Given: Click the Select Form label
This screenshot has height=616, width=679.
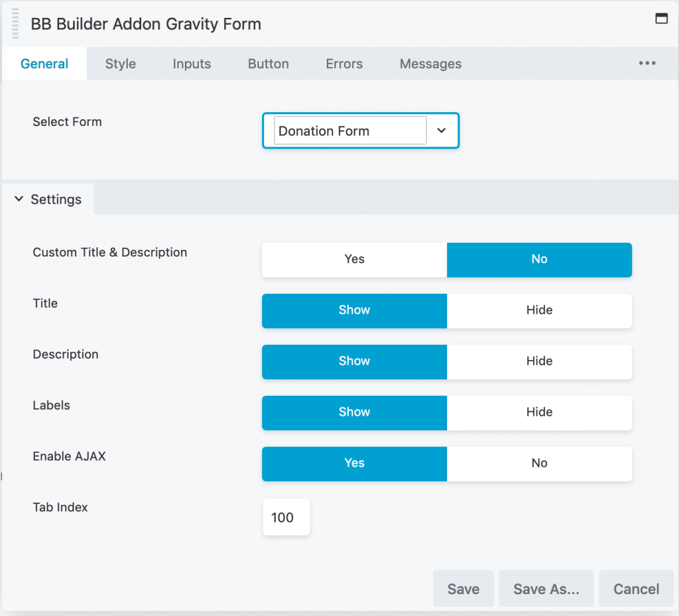Looking at the screenshot, I should (x=67, y=121).
